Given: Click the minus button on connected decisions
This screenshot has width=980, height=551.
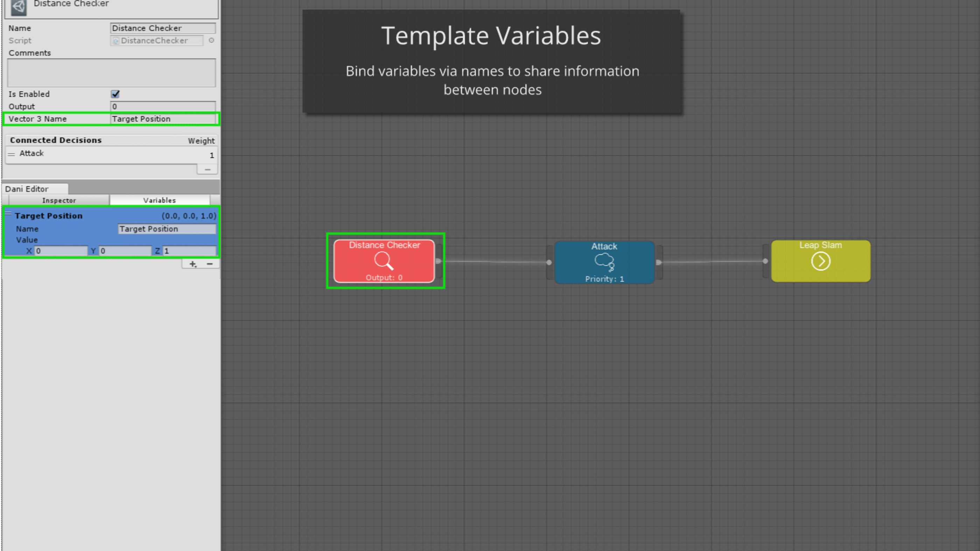Looking at the screenshot, I should (207, 169).
